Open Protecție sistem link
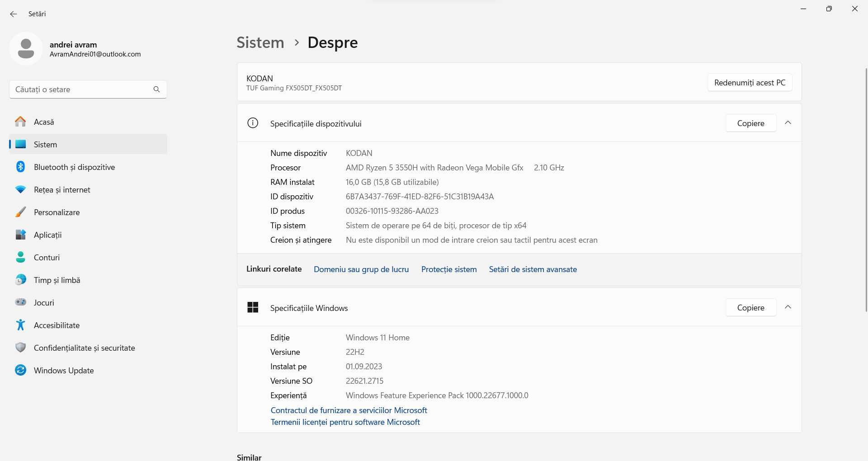The height and width of the screenshot is (461, 868). pos(449,269)
